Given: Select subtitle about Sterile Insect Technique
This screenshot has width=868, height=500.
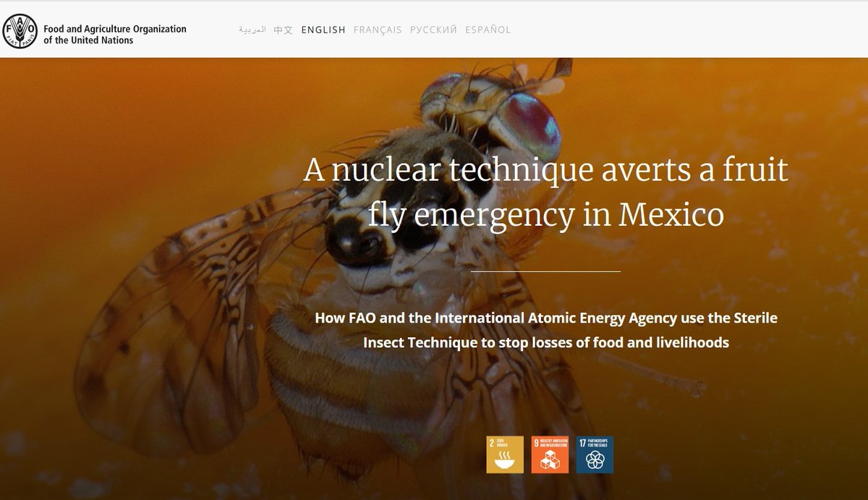Looking at the screenshot, I should tap(546, 330).
